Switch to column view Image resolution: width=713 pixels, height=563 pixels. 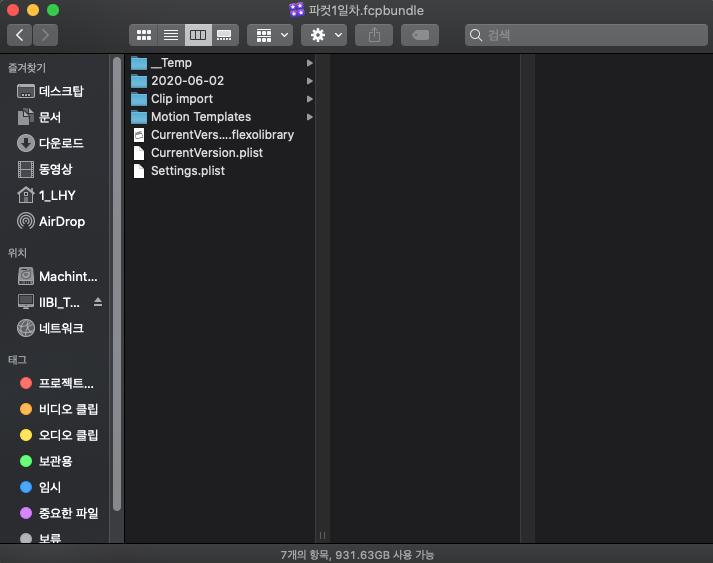[x=198, y=35]
